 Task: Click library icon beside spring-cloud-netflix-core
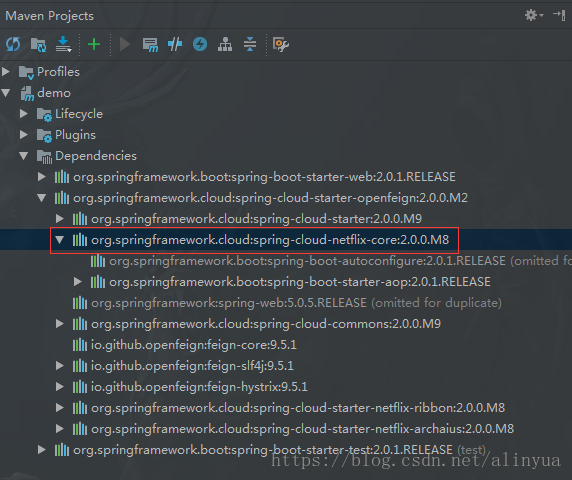(x=80, y=240)
